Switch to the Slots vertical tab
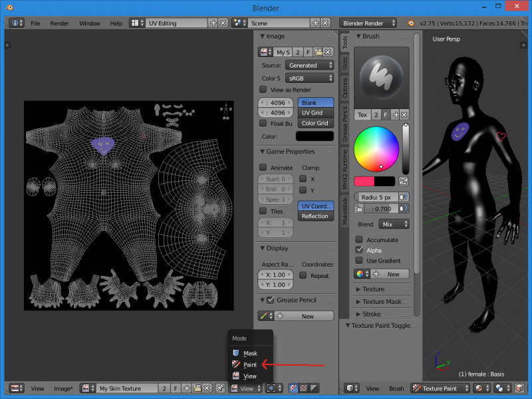Image resolution: width=532 pixels, height=399 pixels. click(x=344, y=64)
